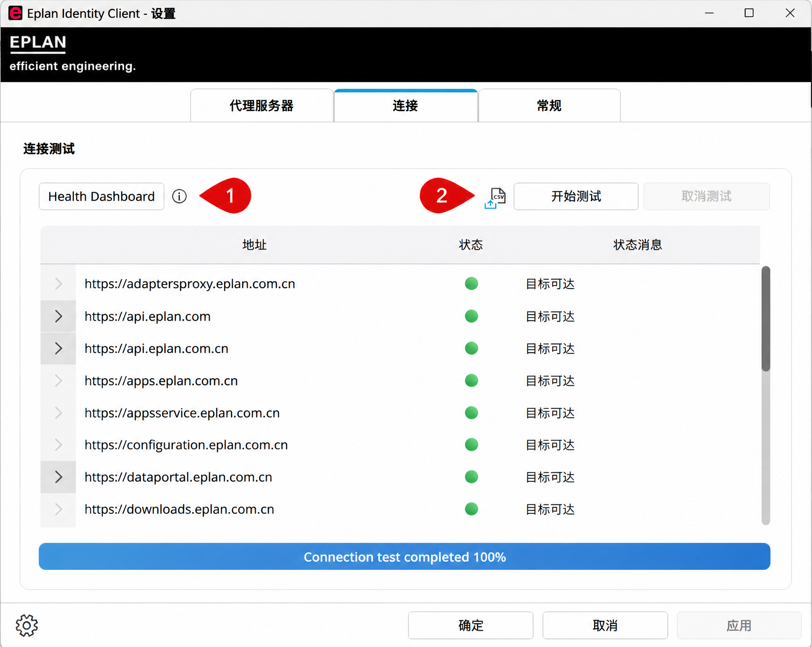The image size is (812, 647).
Task: Click the 应用 button
Action: coord(739,625)
